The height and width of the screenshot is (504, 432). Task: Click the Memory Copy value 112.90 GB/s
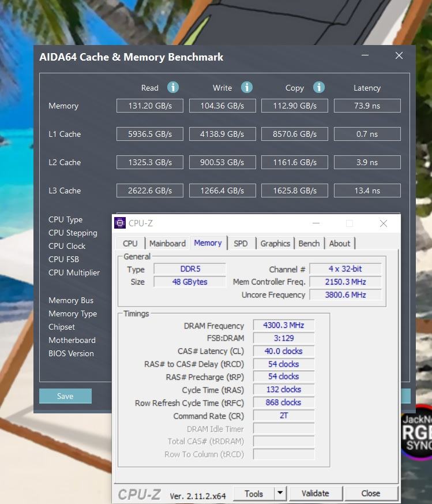295,106
